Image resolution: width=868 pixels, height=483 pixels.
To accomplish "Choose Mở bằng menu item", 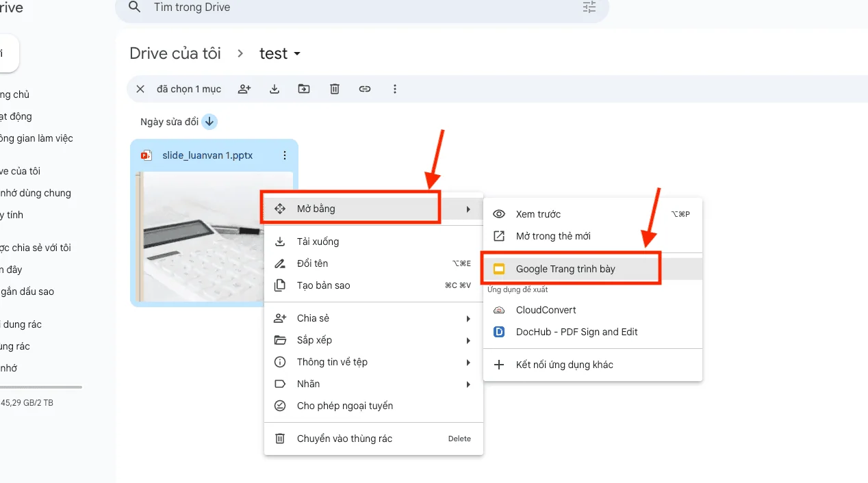I will pos(374,209).
